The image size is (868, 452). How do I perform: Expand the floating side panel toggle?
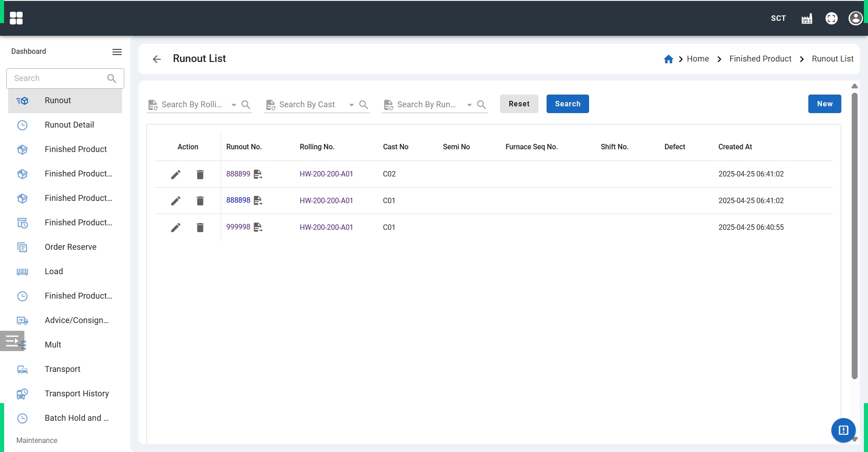click(12, 341)
